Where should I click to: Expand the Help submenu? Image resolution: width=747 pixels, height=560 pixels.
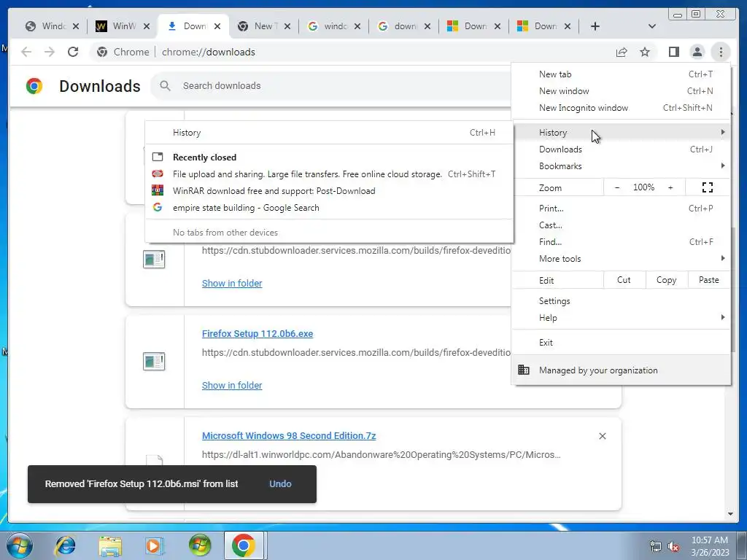(621, 318)
